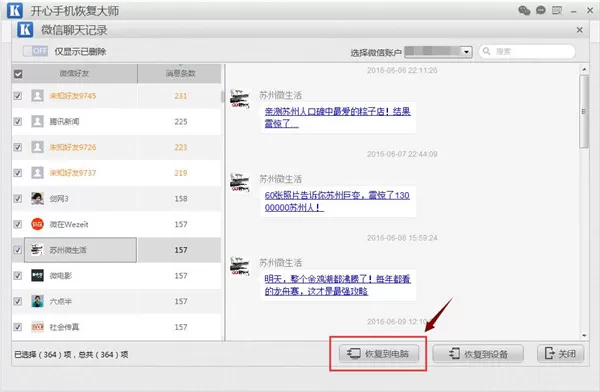
Task: Uncheck the 微电影 checkbox
Action: (x=18, y=275)
